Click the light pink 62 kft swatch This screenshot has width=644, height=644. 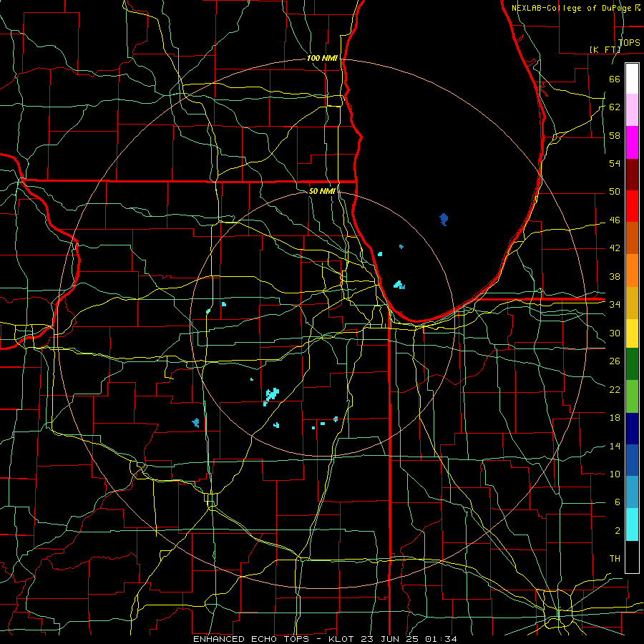632,109
